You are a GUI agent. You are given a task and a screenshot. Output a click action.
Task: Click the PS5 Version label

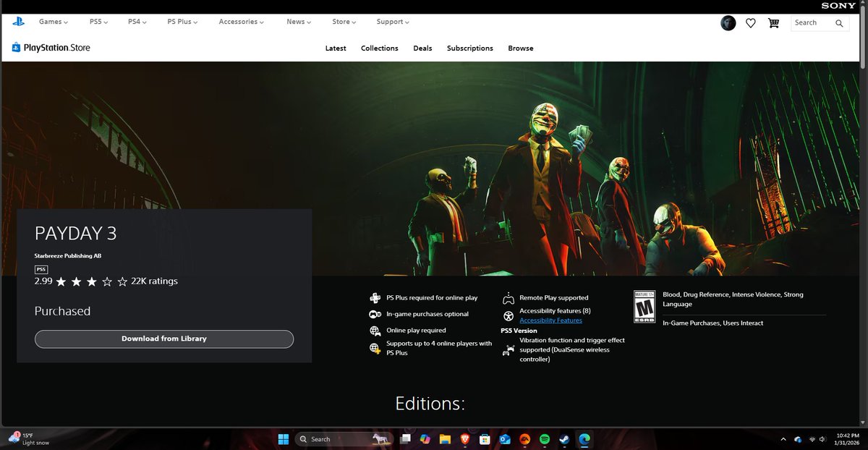tap(519, 331)
